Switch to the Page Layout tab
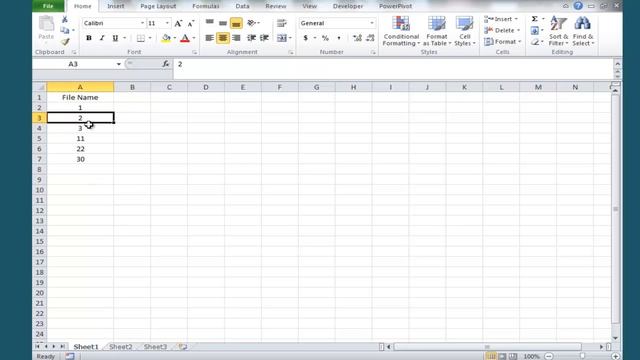Screen dimensions: 640x360 click(158, 6)
